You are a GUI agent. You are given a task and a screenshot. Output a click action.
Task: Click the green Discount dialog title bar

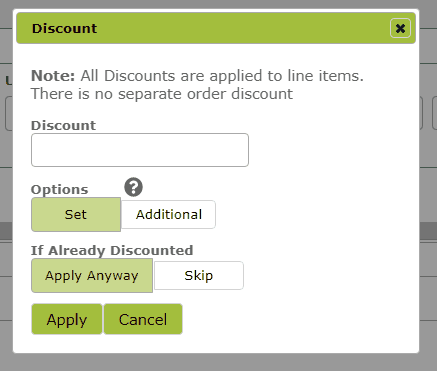pyautogui.click(x=216, y=28)
